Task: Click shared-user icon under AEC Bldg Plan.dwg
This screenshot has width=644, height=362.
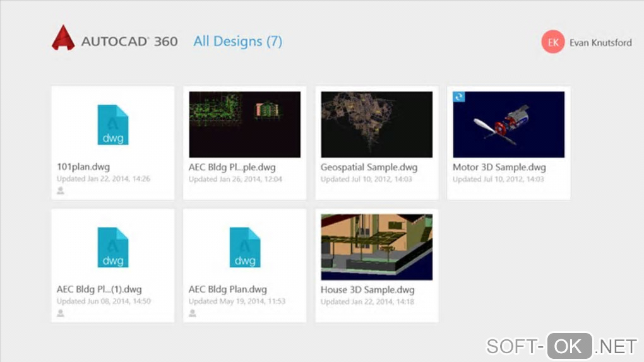Action: click(x=192, y=313)
